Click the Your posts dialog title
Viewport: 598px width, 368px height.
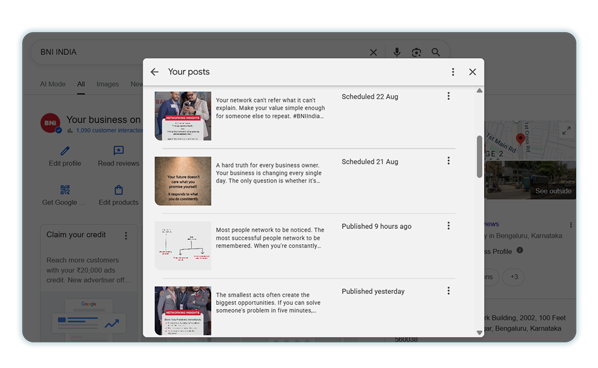click(x=189, y=72)
